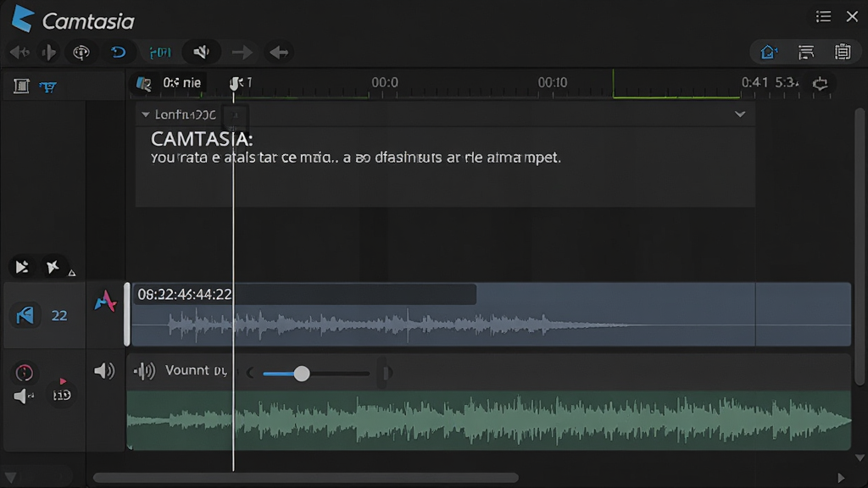Click the 'Vounnt' volume label

[196, 371]
